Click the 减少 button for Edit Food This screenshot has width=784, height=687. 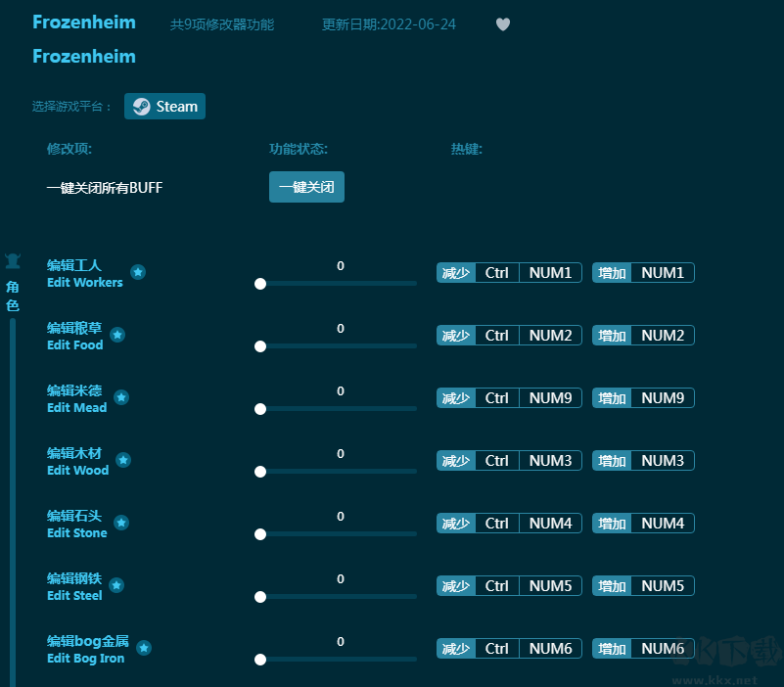tap(456, 336)
